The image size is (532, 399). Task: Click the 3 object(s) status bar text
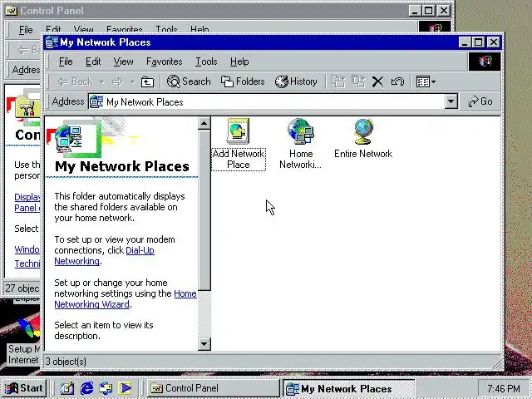[x=66, y=362]
